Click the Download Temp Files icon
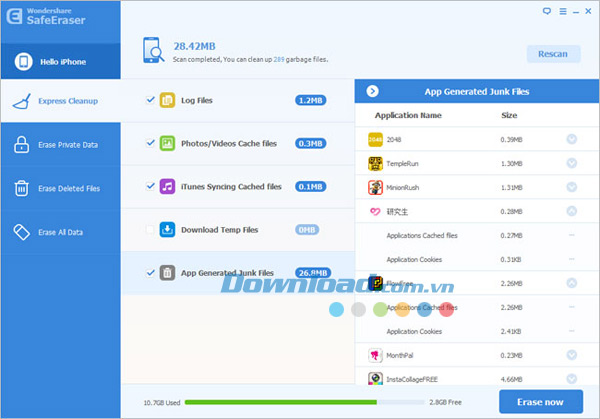The width and height of the screenshot is (600, 419). point(167,230)
